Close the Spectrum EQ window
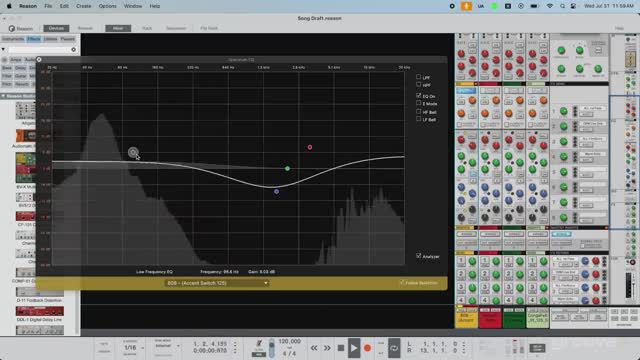This screenshot has height=360, width=640. click(39, 60)
